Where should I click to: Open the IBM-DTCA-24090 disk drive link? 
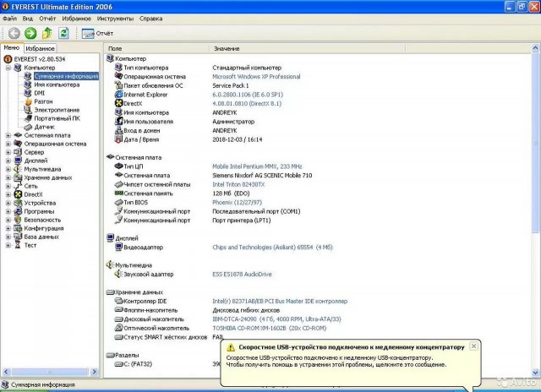[276, 319]
